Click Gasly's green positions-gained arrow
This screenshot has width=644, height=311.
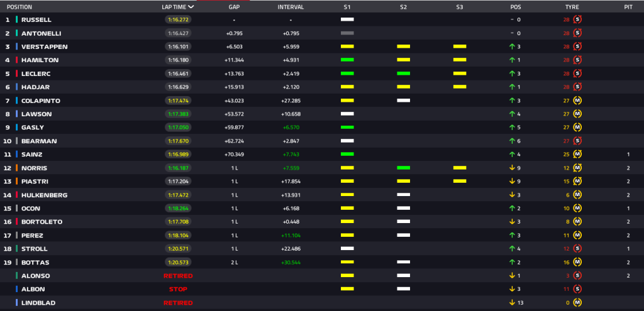pos(512,127)
